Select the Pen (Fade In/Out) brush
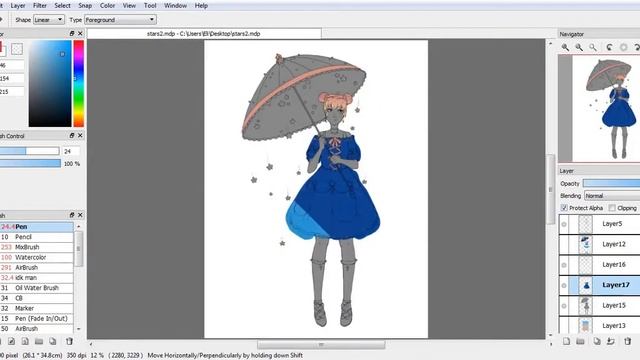The height and width of the screenshot is (360, 640). [x=37, y=318]
